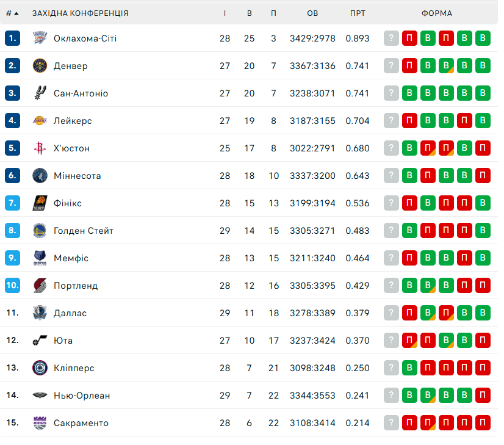
Task: Click the Houston Rockets logo
Action: click(40, 148)
